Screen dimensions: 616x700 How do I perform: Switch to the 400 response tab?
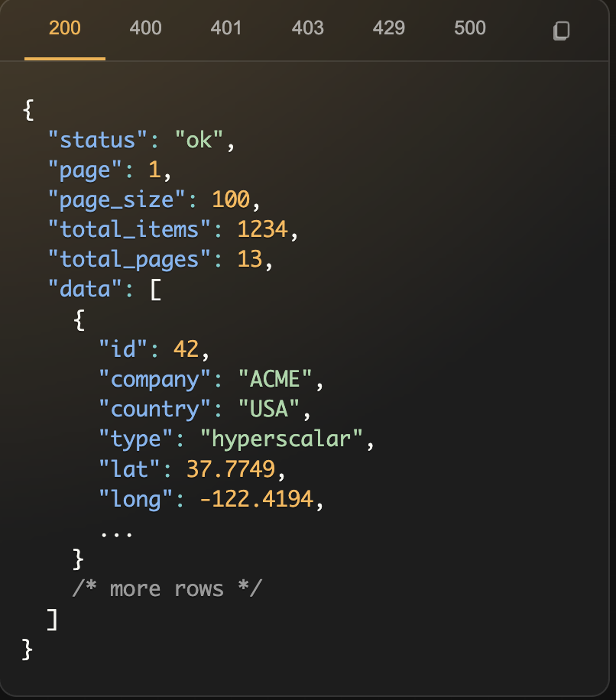pos(145,28)
